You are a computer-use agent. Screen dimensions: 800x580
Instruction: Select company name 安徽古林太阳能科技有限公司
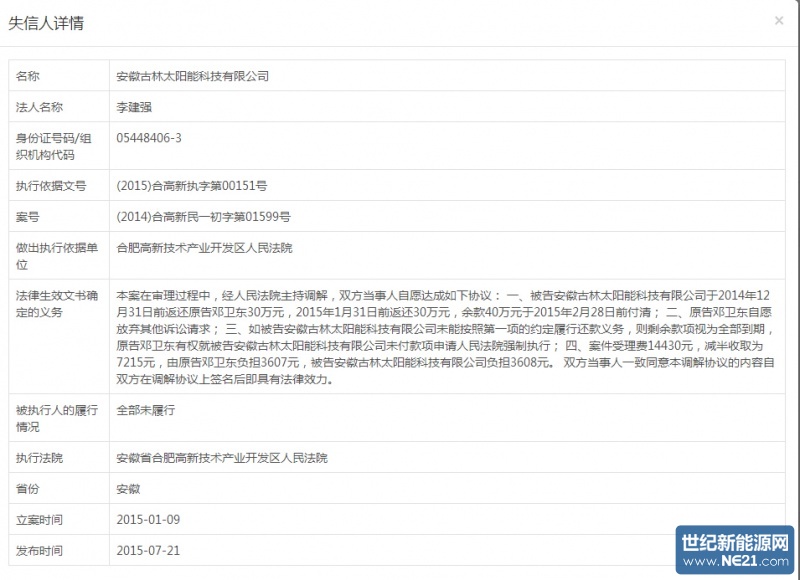point(192,76)
